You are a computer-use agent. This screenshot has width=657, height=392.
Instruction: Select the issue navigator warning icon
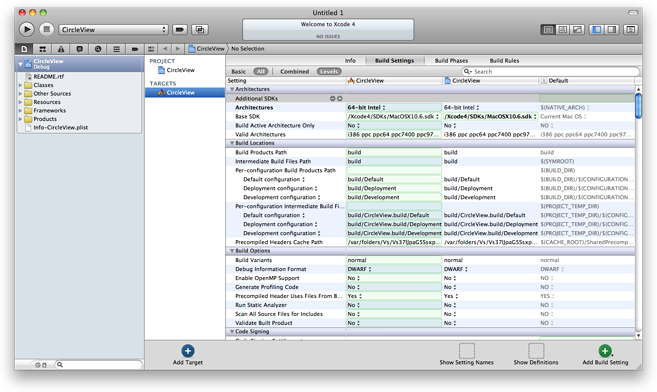(x=61, y=49)
